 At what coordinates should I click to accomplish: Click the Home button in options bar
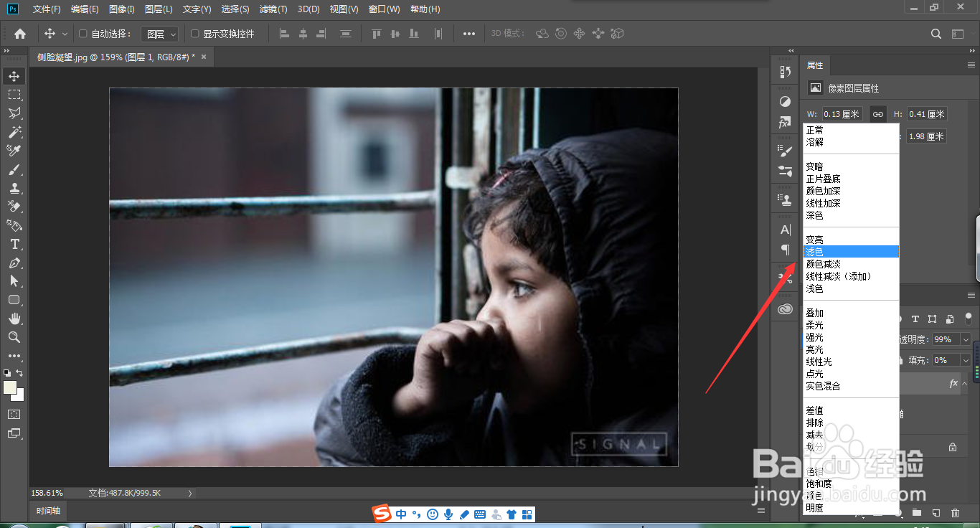point(20,34)
